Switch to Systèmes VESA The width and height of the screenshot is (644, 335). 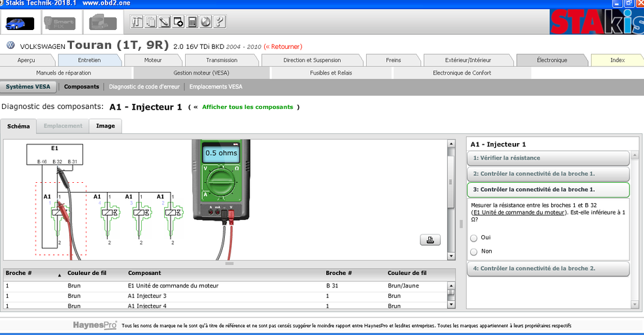28,87
